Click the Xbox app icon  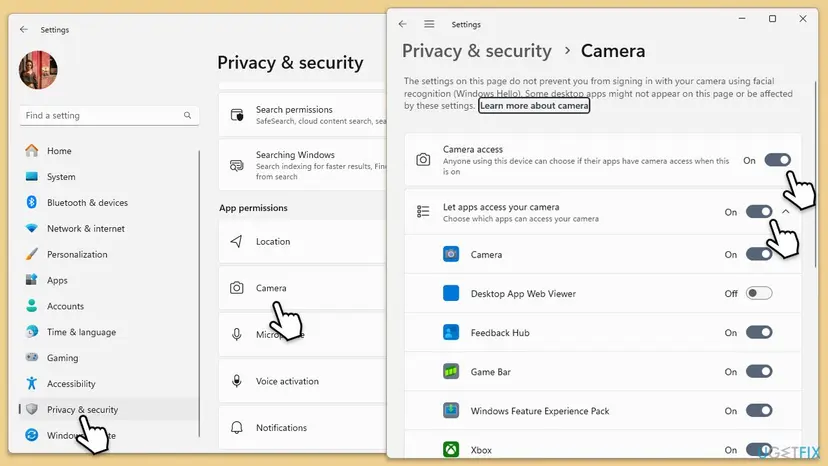pyautogui.click(x=451, y=450)
